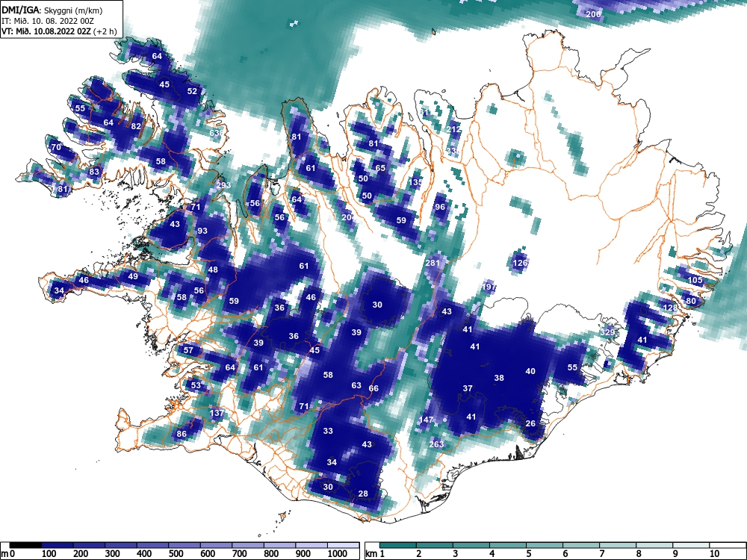Viewport: 747px width, 560px height.
Task: Click the visibility value '105' on the east coast
Action: [695, 280]
